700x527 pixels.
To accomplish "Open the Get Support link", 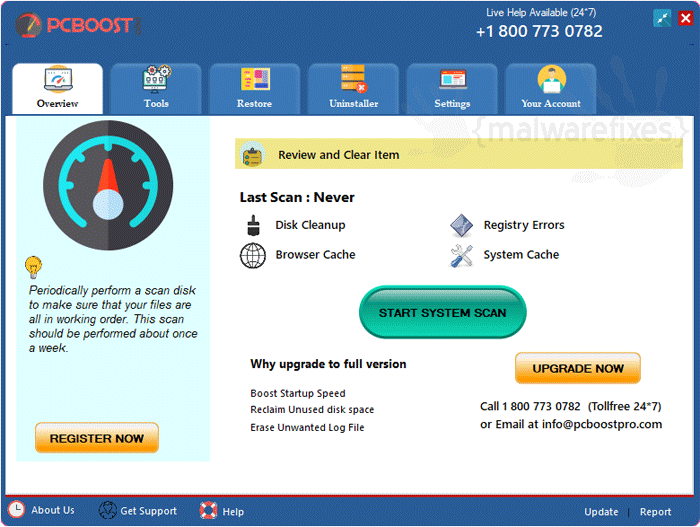I will tap(149, 511).
